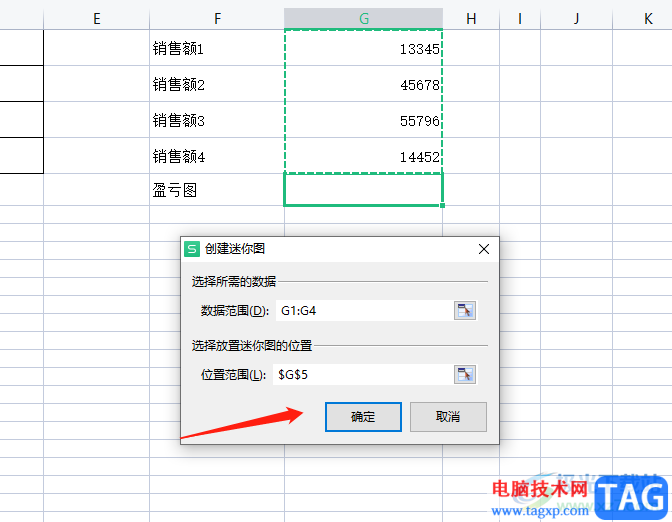Click the 数据范围 input field containing G1:G4
Viewport: 672px width, 522px height.
click(x=364, y=310)
